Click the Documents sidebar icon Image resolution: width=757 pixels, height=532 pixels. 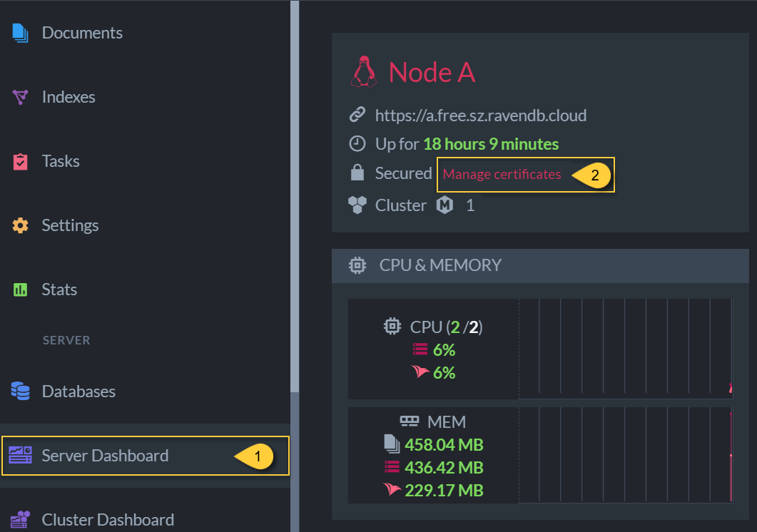[20, 33]
